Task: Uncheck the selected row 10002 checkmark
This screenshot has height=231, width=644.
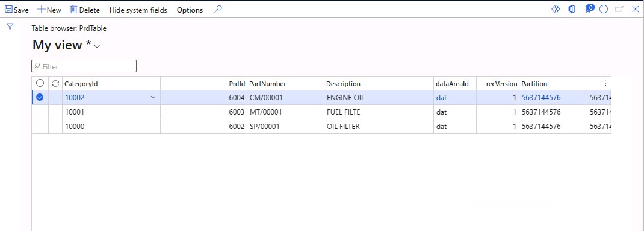Action: coord(40,98)
